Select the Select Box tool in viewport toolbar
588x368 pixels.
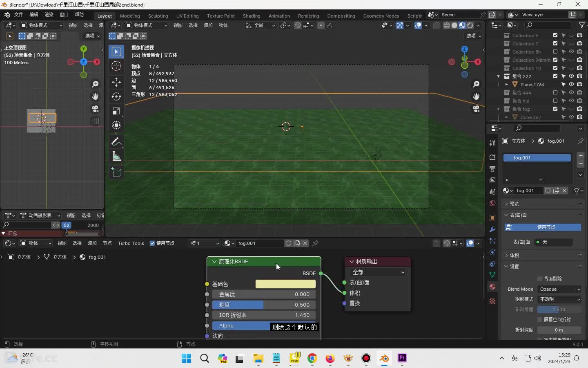click(116, 52)
